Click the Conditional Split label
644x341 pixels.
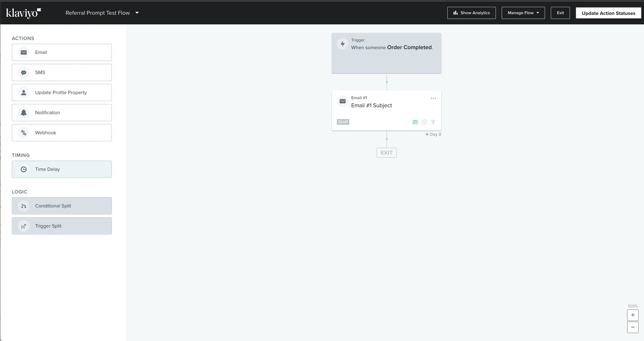coord(53,206)
